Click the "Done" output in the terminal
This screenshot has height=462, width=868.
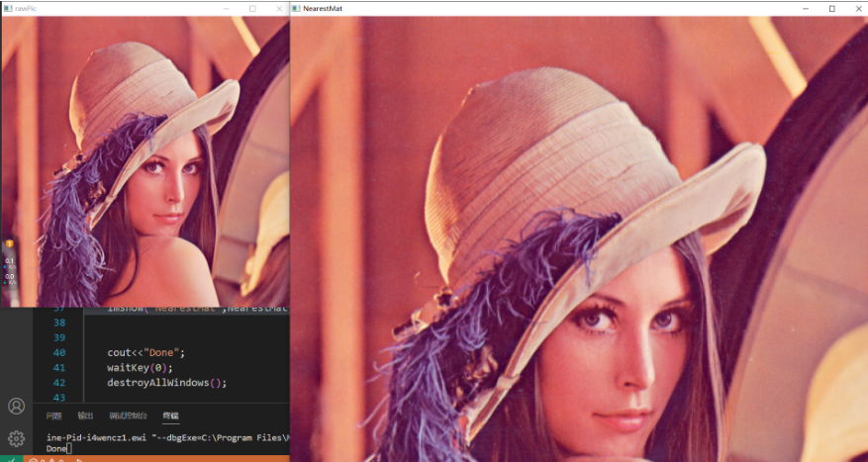tap(56, 449)
